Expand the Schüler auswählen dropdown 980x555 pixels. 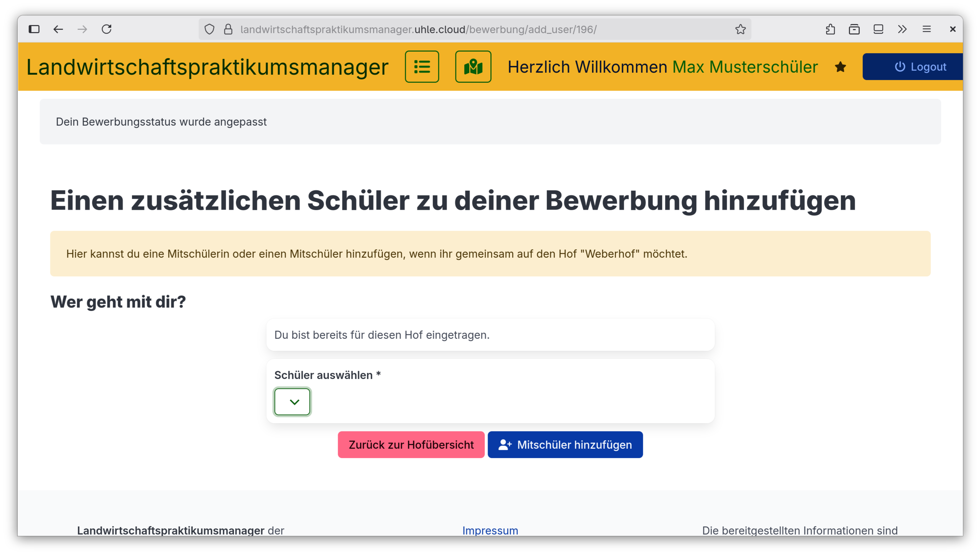[292, 402]
